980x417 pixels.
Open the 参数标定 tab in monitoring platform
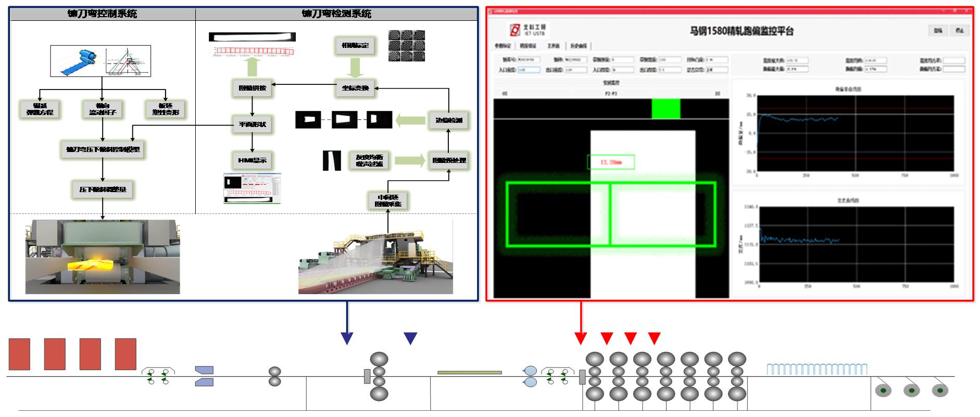coord(503,46)
